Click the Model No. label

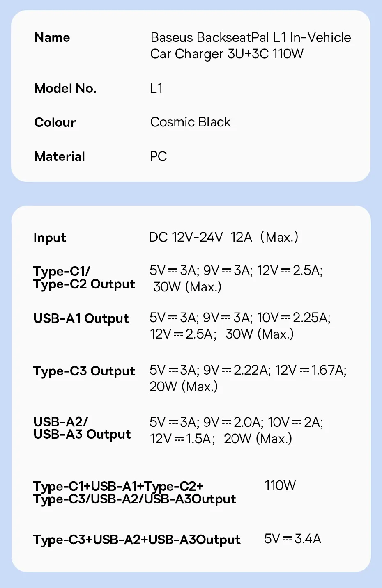[65, 88]
